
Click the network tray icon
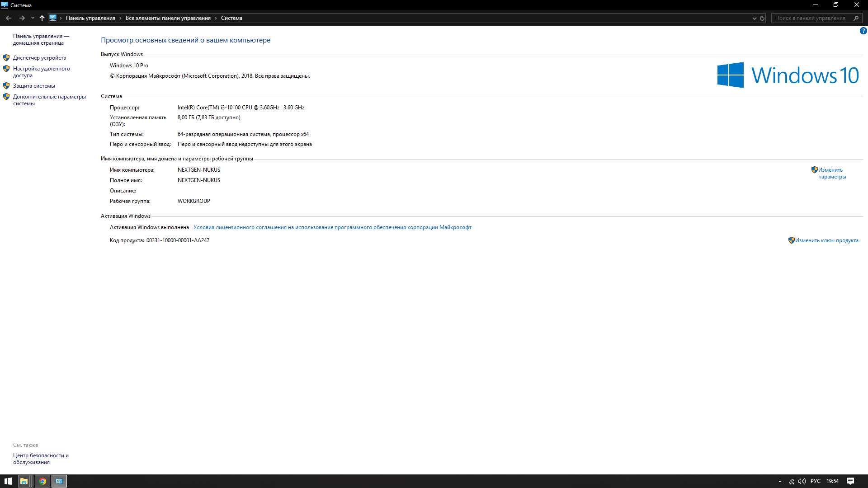[792, 481]
